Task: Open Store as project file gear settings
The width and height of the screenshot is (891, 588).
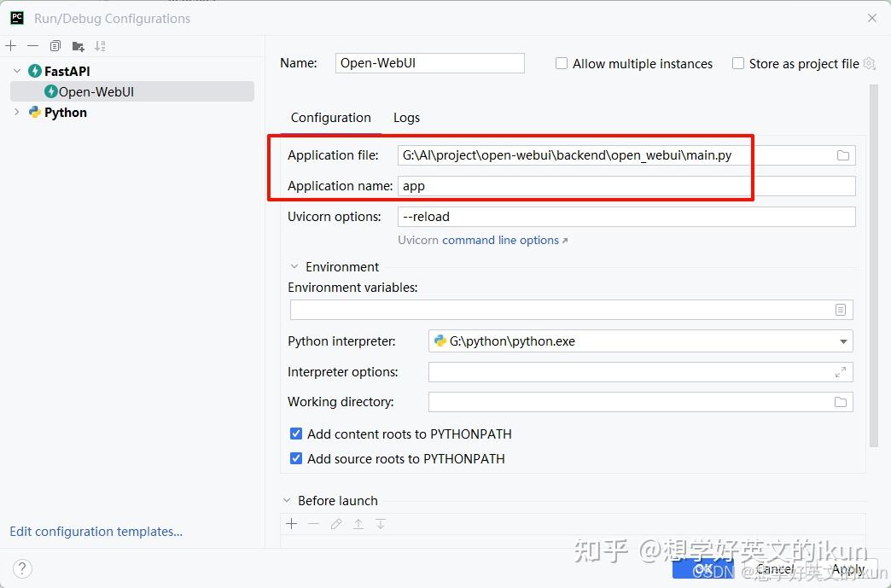Action: (869, 64)
